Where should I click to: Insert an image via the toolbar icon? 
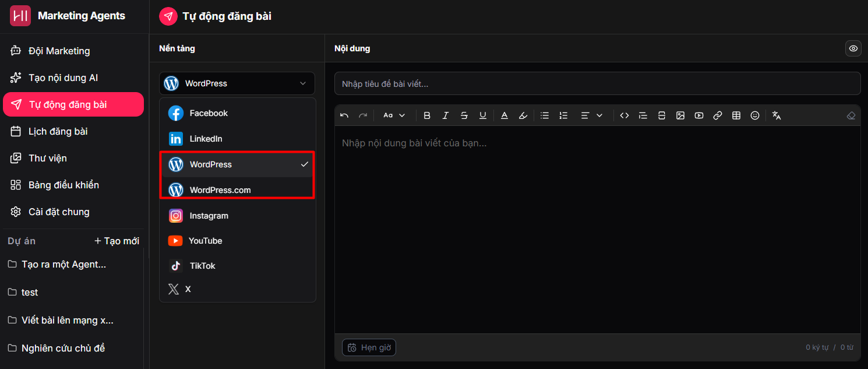(x=680, y=115)
